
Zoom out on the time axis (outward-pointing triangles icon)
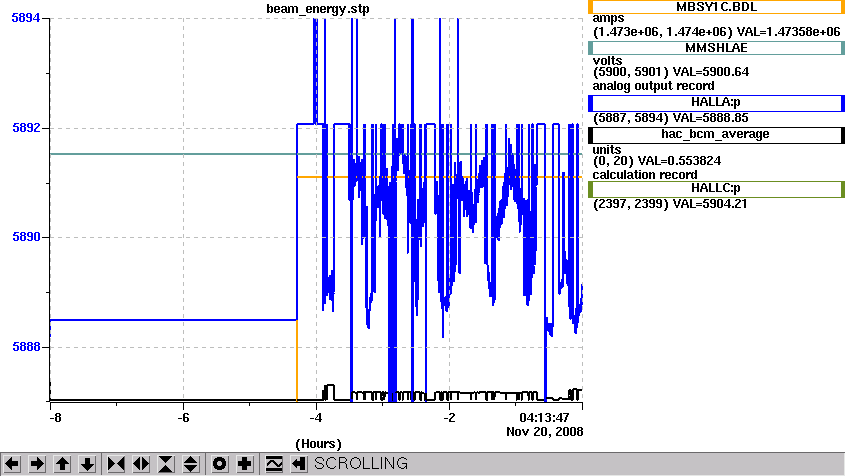point(141,464)
